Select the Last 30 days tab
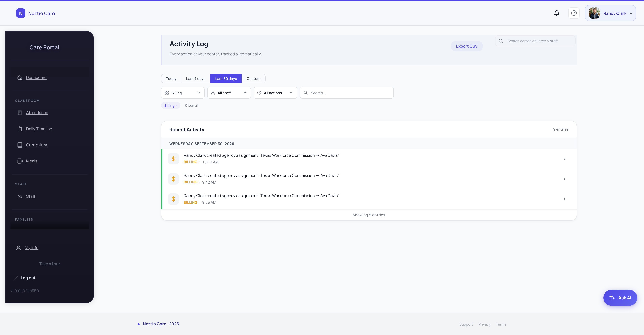The height and width of the screenshot is (335, 644). pos(226,79)
